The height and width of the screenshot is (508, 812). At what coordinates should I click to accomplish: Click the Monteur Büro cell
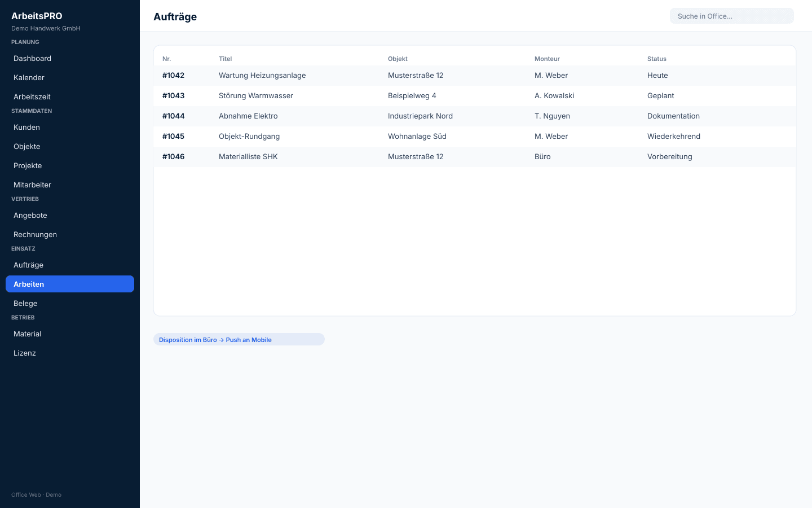pos(542,156)
